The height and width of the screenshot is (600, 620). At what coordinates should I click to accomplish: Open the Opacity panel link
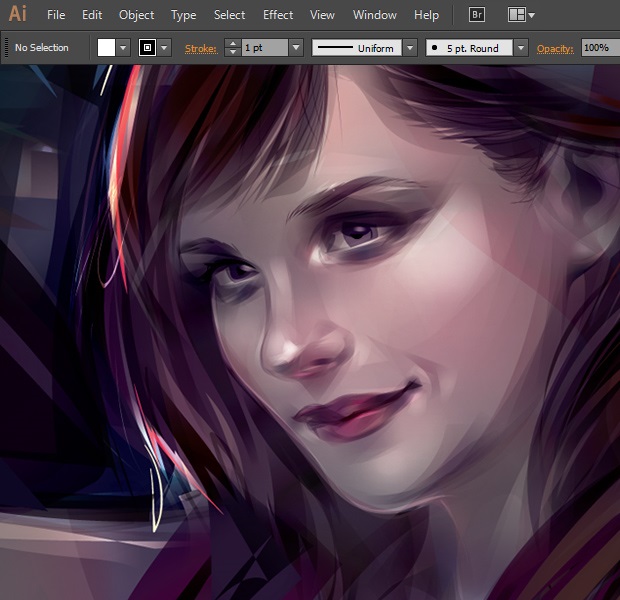555,49
